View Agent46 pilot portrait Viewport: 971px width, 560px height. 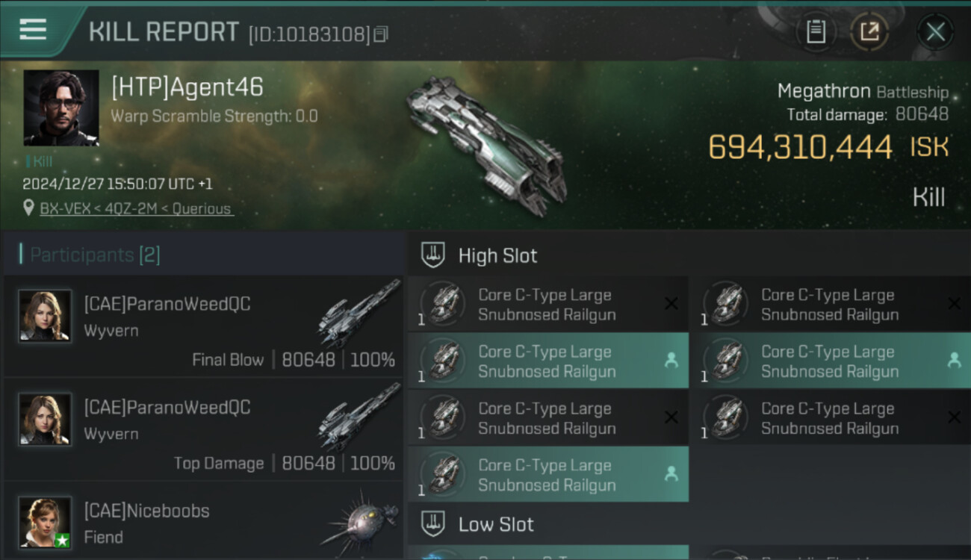(x=61, y=108)
